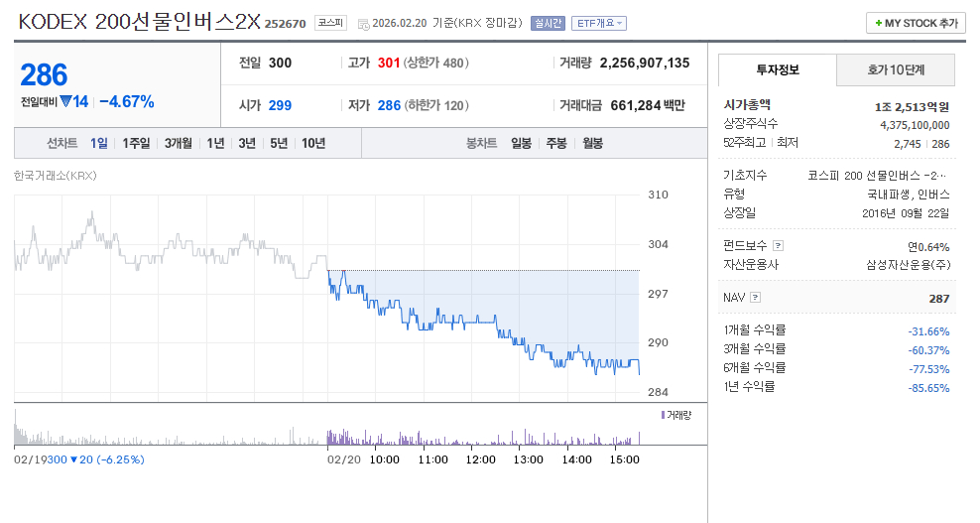980x523 pixels.
Task: Open the ETF개요 dropdown
Action: 599,23
